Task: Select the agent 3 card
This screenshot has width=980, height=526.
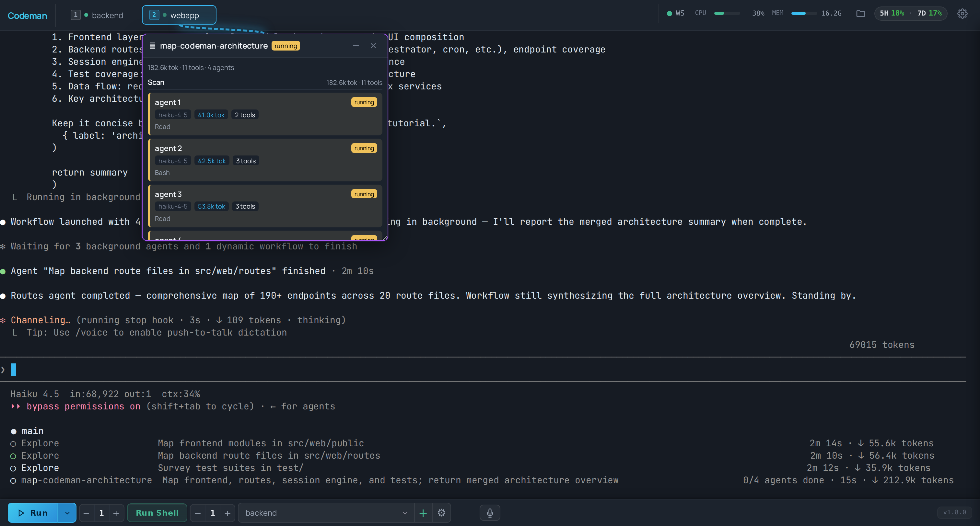Action: [265, 206]
